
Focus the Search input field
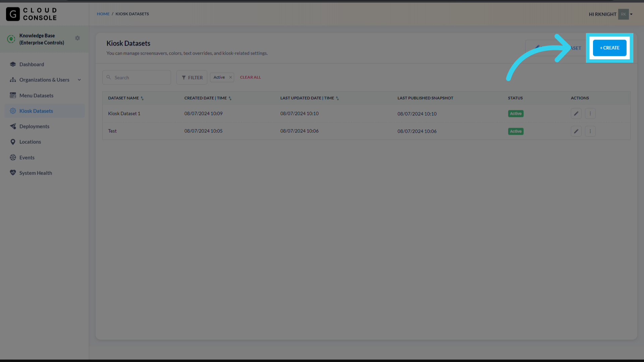coord(137,77)
